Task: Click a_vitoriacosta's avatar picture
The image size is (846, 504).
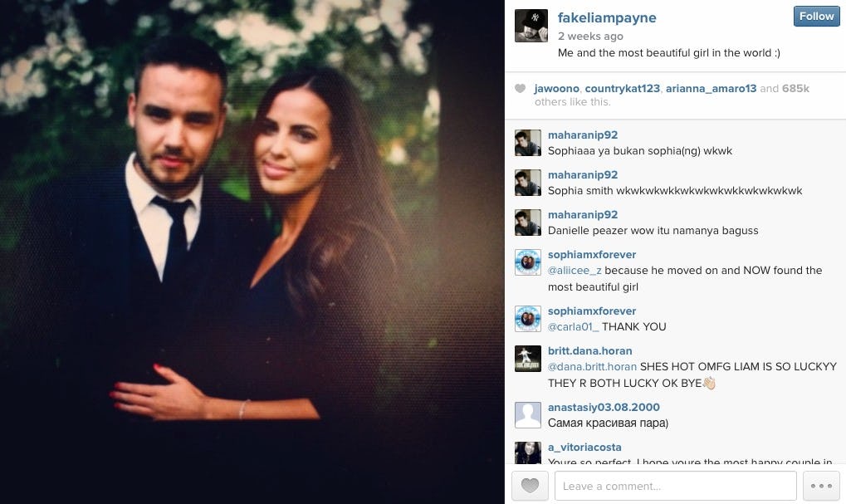Action: point(528,453)
